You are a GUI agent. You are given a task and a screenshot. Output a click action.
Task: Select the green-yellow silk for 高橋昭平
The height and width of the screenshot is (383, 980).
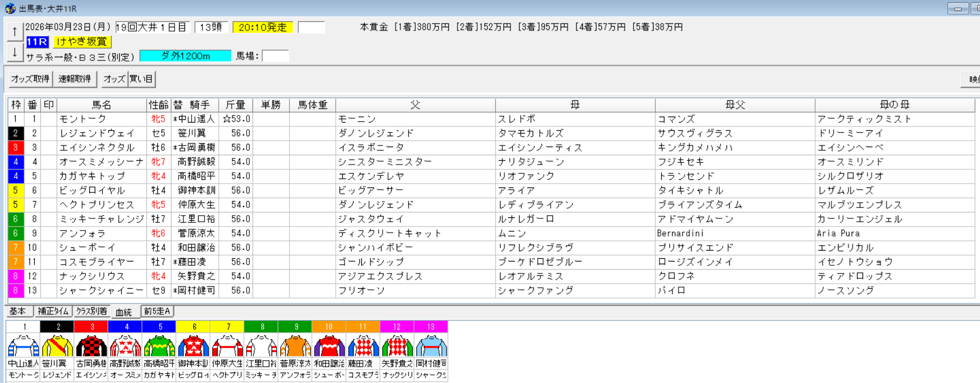[x=159, y=346]
